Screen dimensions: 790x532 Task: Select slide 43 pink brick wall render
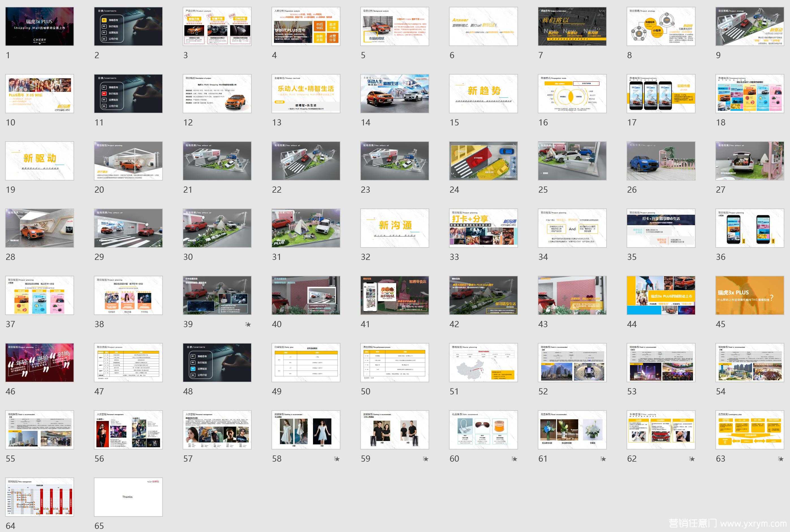[x=572, y=295]
